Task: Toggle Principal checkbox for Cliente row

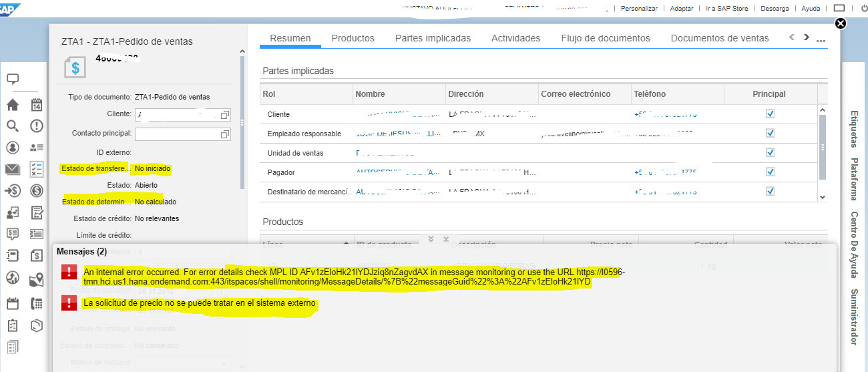Action: click(770, 114)
